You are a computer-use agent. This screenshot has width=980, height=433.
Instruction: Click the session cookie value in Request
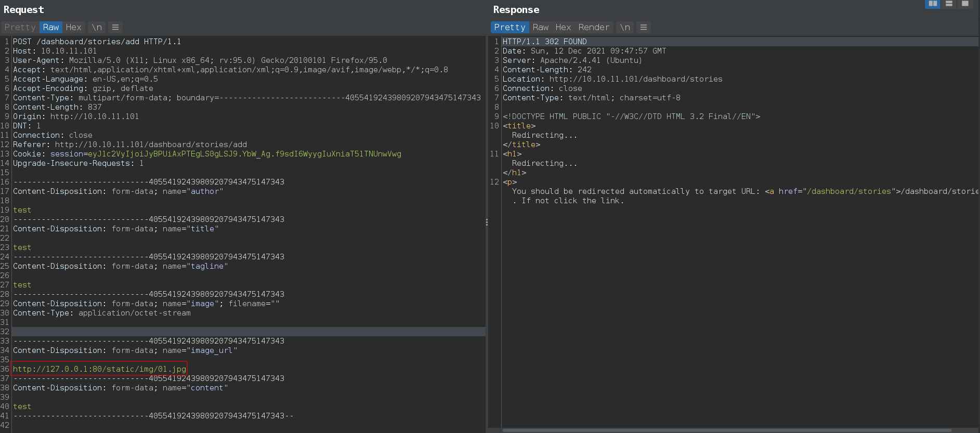tap(244, 154)
